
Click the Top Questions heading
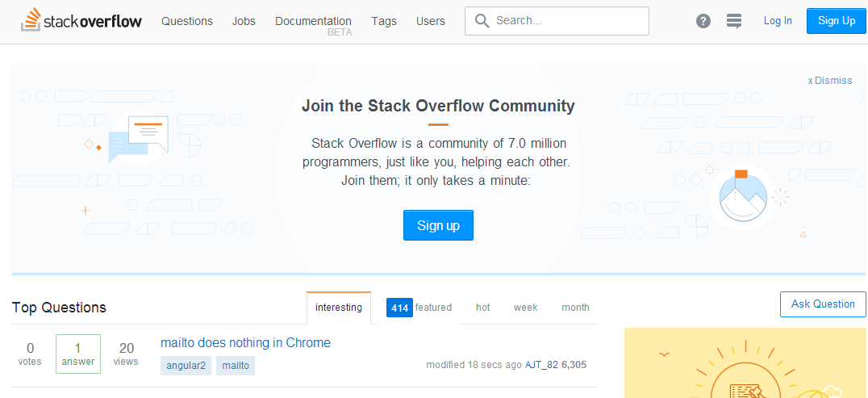pyautogui.click(x=59, y=308)
